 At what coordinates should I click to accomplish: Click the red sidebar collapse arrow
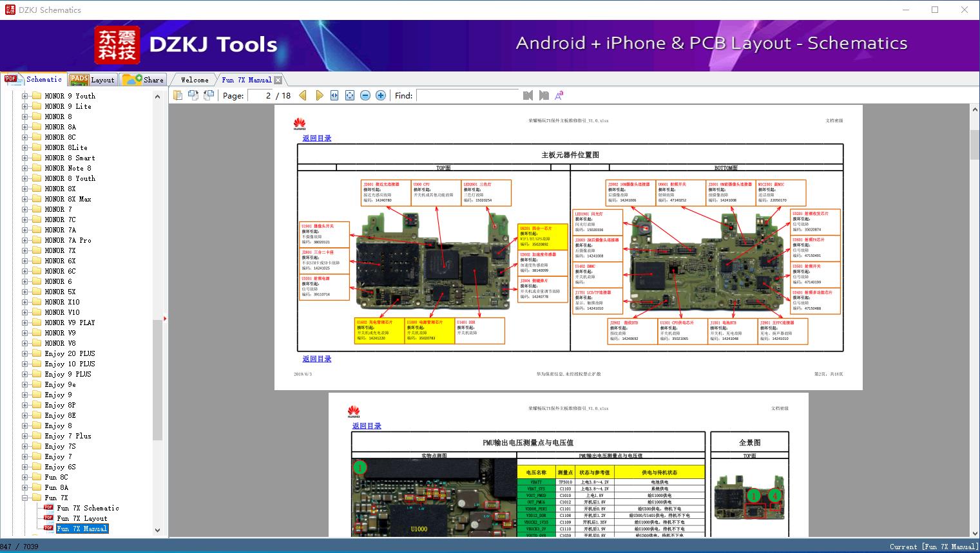[165, 318]
